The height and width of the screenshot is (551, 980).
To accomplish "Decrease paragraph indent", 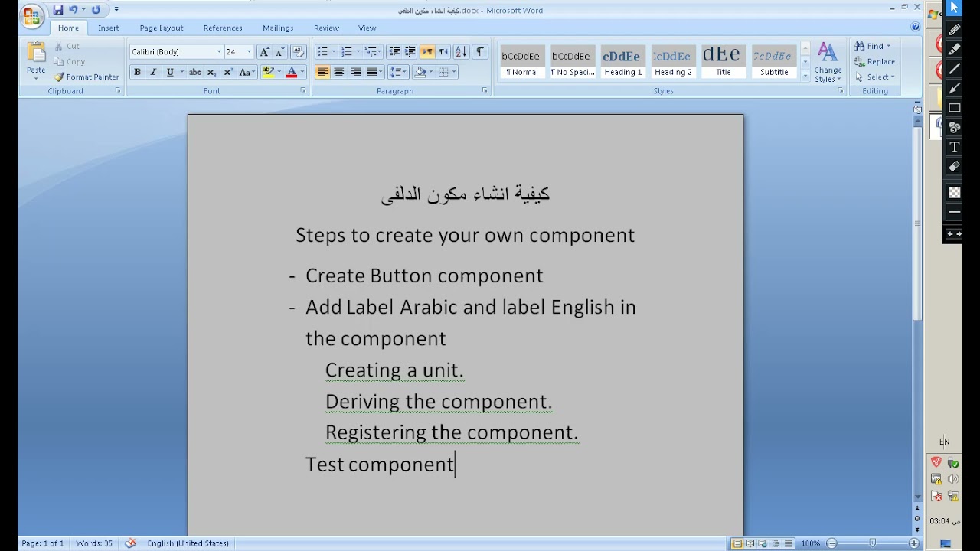I will (x=394, y=52).
